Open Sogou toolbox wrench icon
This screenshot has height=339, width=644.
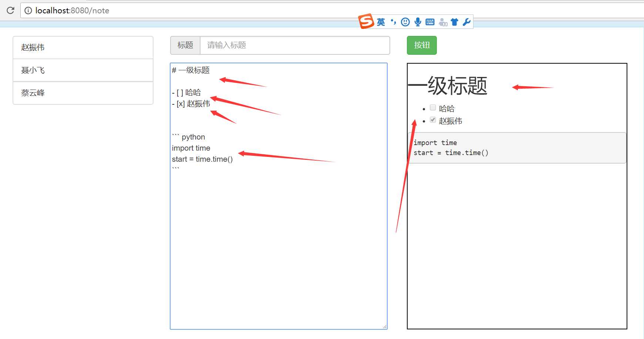pos(467,22)
